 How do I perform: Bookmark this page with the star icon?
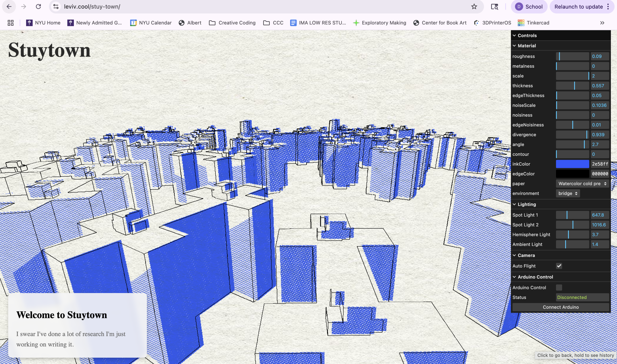[474, 7]
